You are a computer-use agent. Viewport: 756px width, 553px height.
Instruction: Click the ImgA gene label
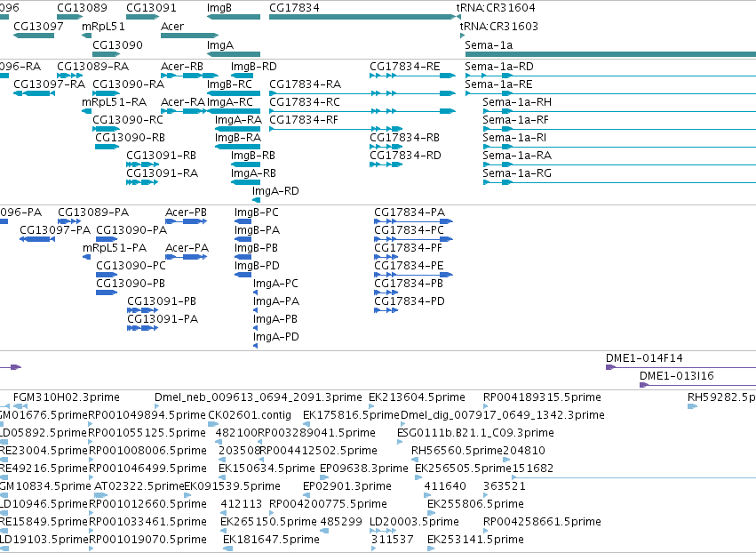coord(220,45)
